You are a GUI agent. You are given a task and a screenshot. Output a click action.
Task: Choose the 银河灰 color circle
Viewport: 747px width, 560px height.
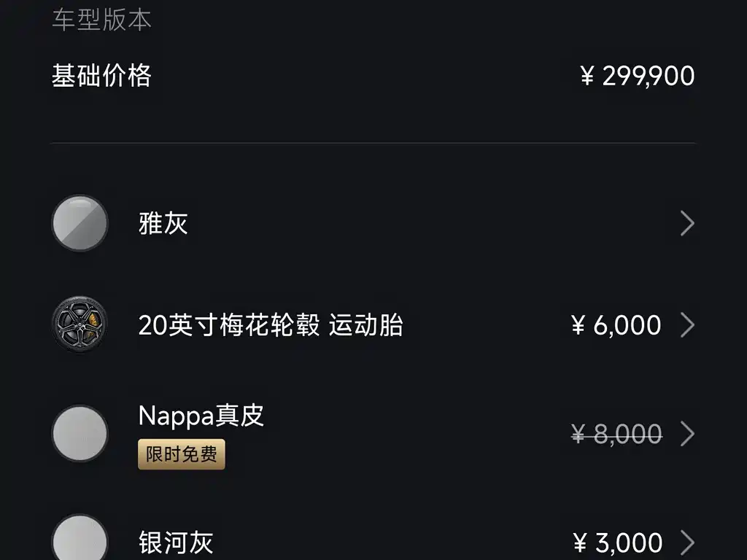[x=80, y=541]
